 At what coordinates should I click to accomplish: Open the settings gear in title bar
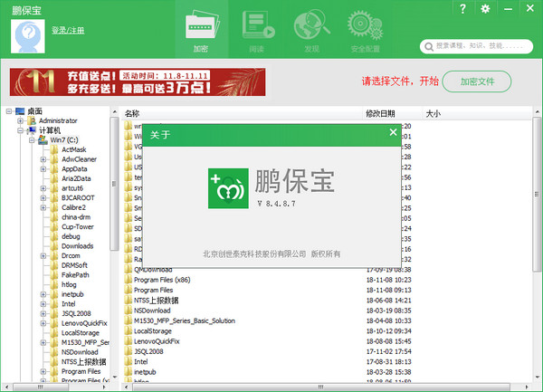coord(486,9)
